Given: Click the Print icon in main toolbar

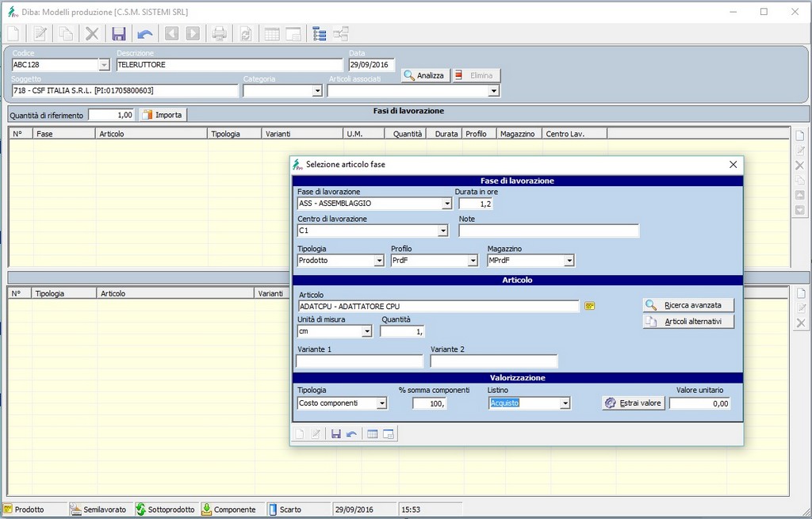Looking at the screenshot, I should [x=219, y=34].
